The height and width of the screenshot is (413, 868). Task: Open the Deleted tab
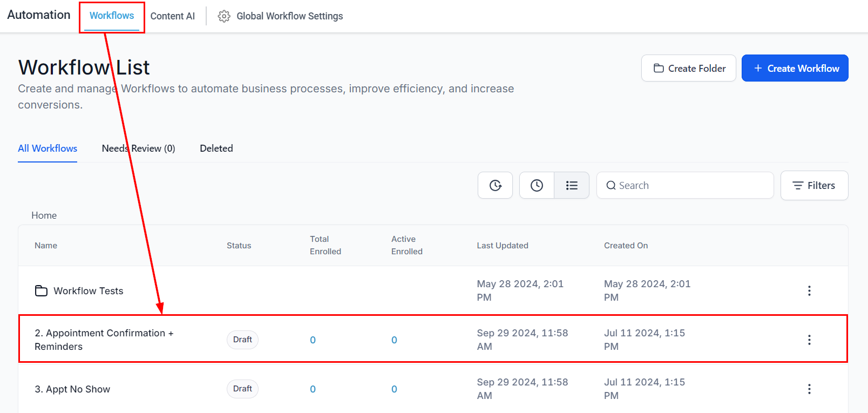[216, 148]
